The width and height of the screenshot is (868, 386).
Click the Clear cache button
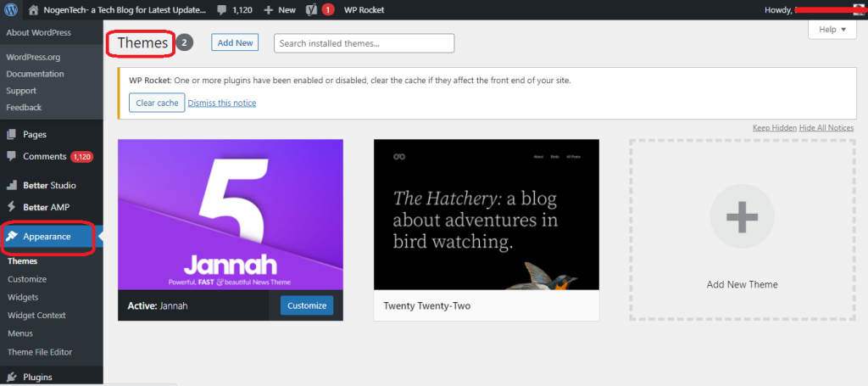click(157, 103)
